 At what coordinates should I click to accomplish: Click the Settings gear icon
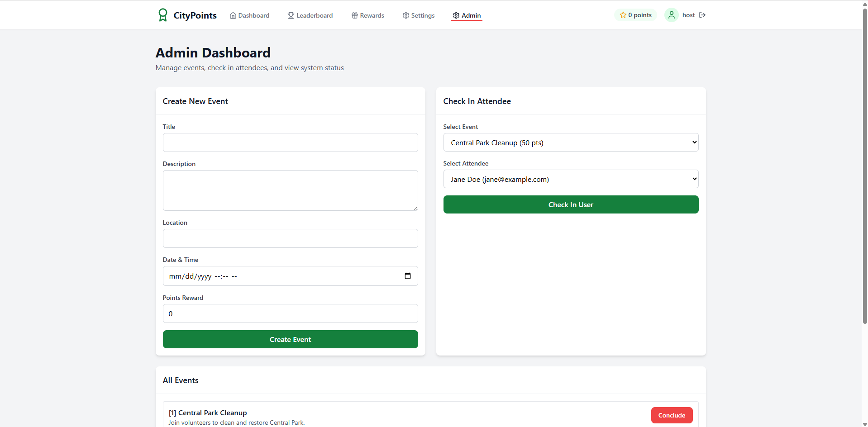[x=406, y=15]
